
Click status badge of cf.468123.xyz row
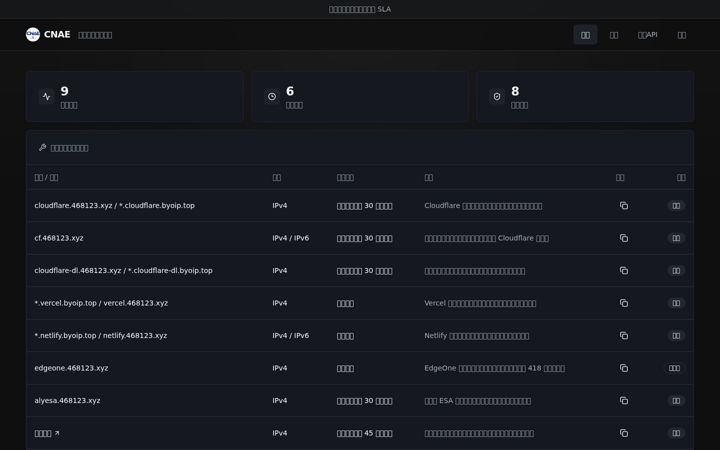676,238
